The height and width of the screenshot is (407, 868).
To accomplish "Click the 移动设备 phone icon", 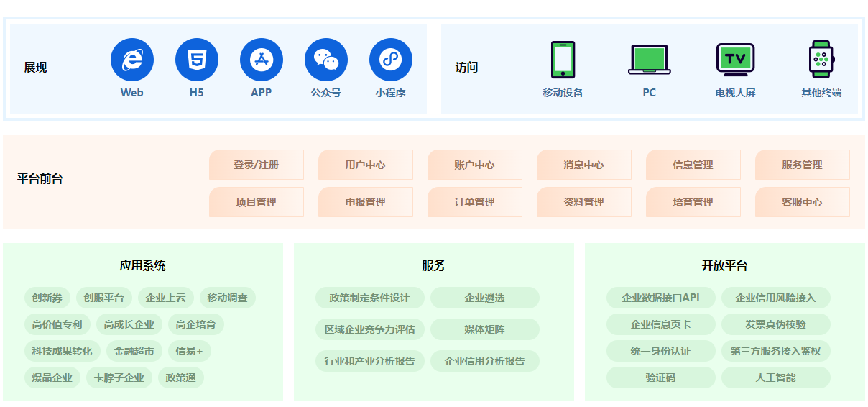I will tap(563, 59).
